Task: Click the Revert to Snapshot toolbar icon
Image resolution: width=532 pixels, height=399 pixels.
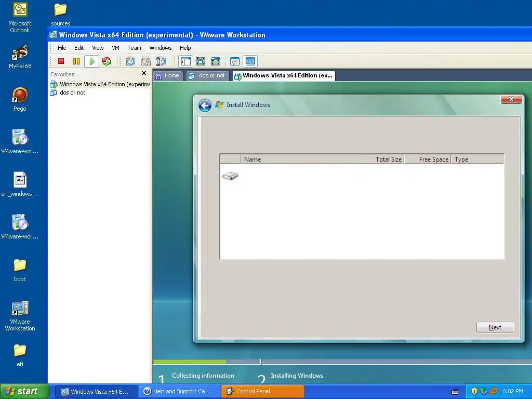Action: click(x=146, y=61)
